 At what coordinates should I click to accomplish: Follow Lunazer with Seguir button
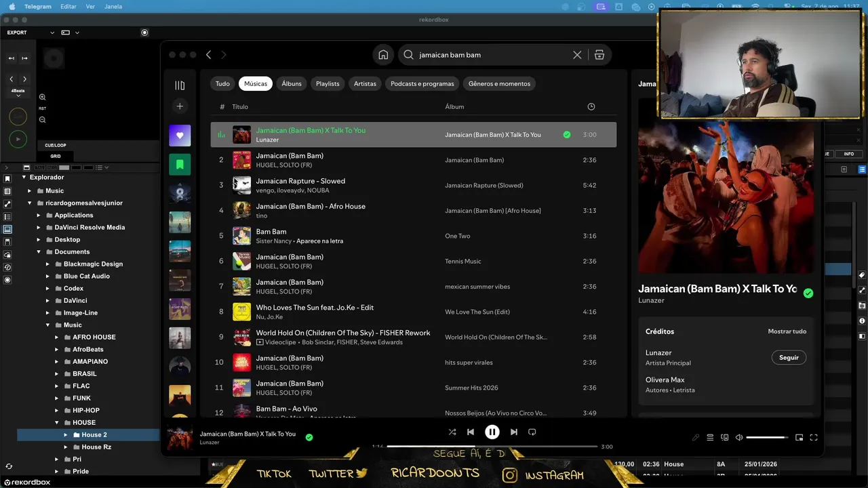(789, 357)
